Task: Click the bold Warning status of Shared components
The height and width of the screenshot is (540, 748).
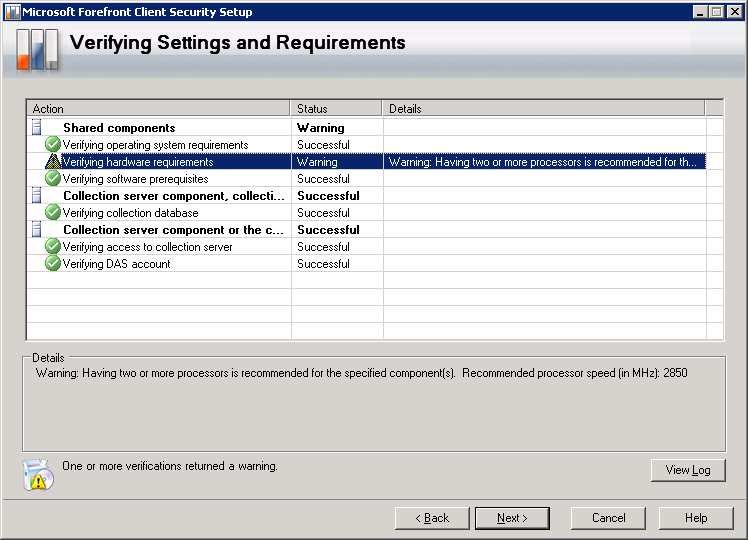Action: [321, 128]
